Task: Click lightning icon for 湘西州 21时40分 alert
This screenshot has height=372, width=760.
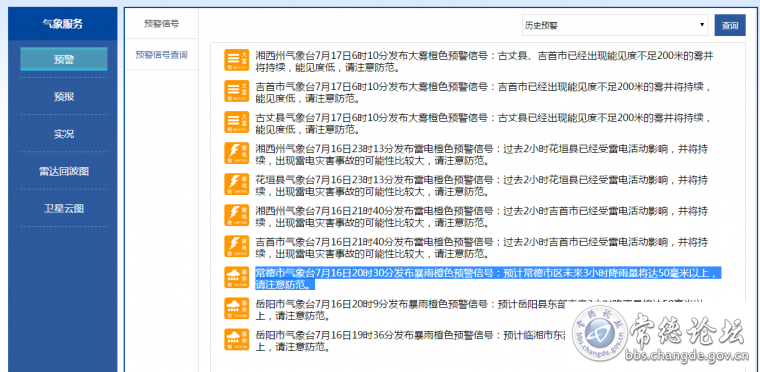Action: tap(237, 215)
